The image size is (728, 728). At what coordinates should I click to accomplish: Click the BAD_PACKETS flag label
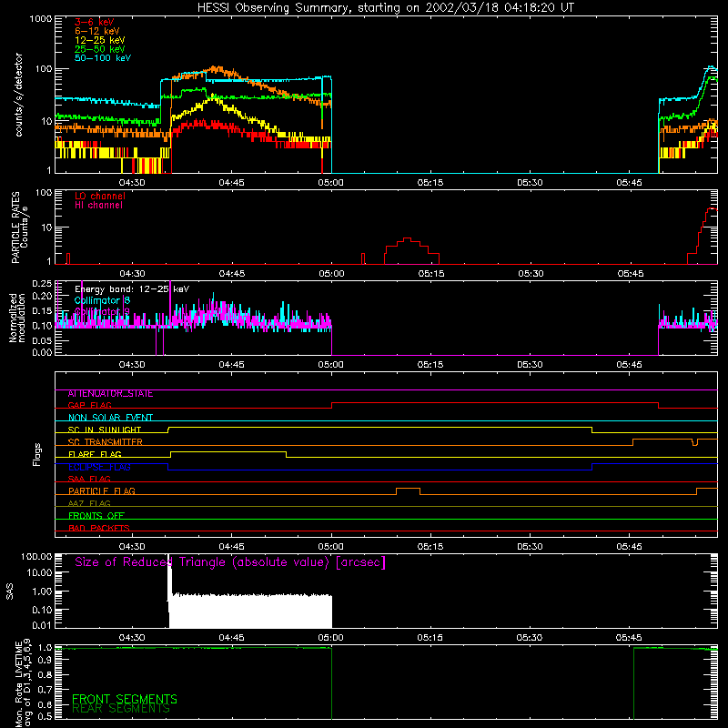(x=99, y=528)
